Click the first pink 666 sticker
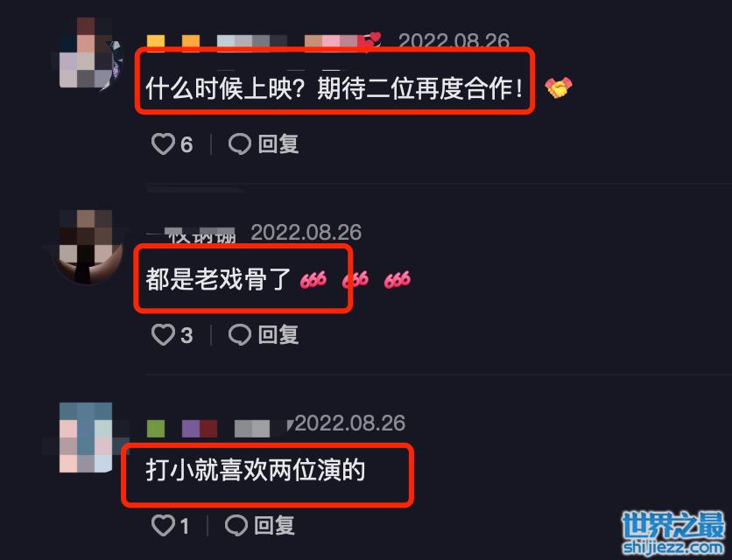Viewport: 732px width, 560px height. point(313,279)
